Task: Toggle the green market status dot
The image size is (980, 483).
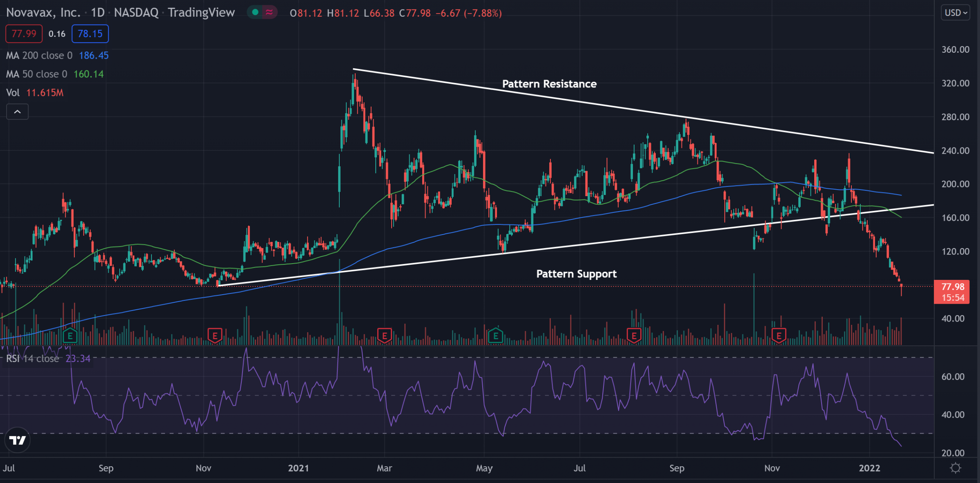Action: 255,13
